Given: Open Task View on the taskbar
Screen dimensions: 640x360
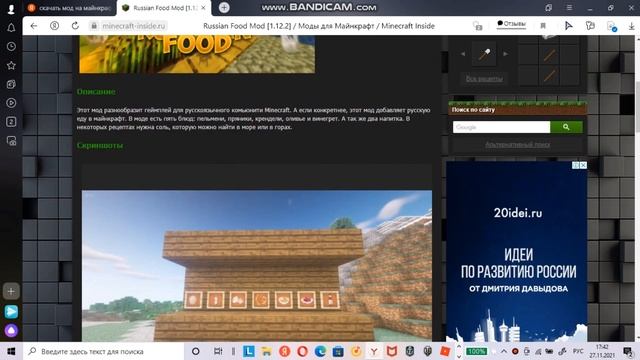Looking at the screenshot, I should click(x=218, y=351).
